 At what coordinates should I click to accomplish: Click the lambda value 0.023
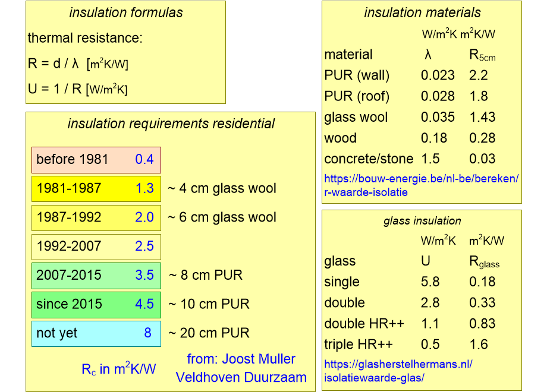click(x=438, y=75)
